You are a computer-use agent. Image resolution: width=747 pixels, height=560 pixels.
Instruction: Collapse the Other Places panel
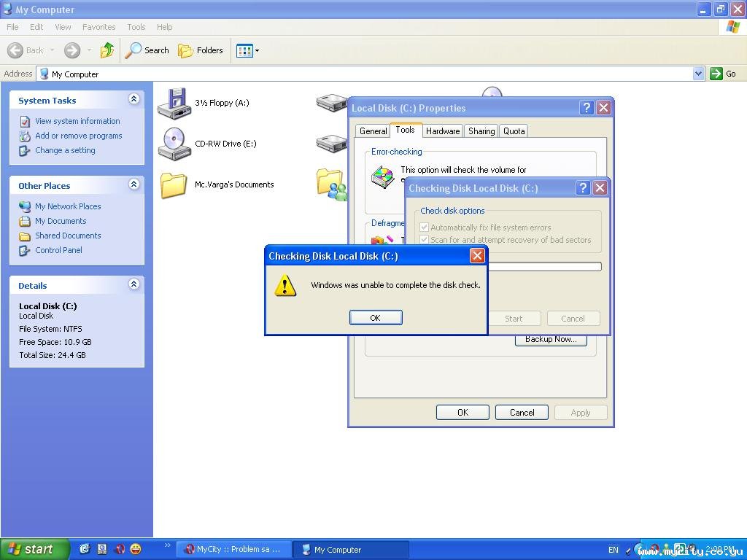(134, 184)
